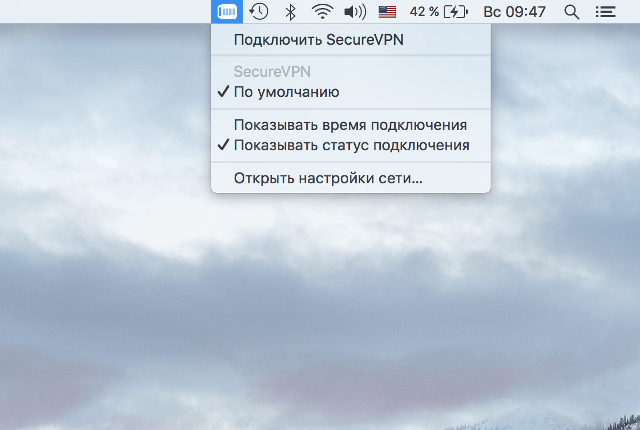Choose Подключить SecureVPN
640x430 pixels.
[x=351, y=40]
